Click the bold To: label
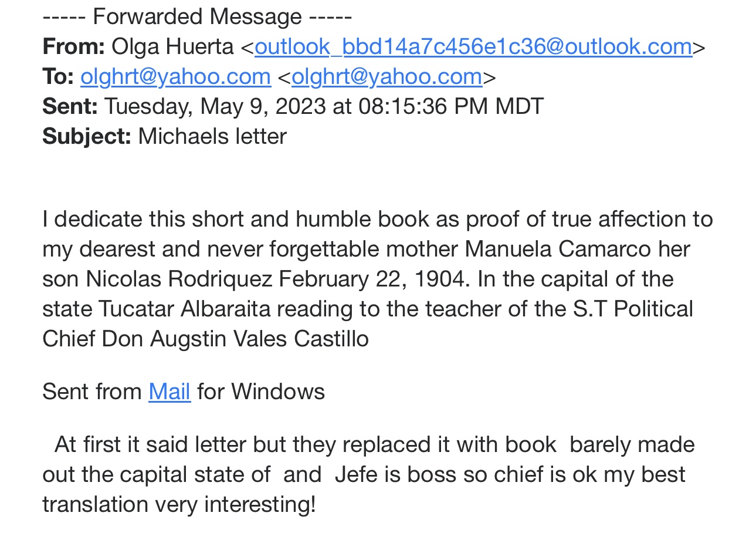Screen dimensions: 756x543 [x=57, y=76]
